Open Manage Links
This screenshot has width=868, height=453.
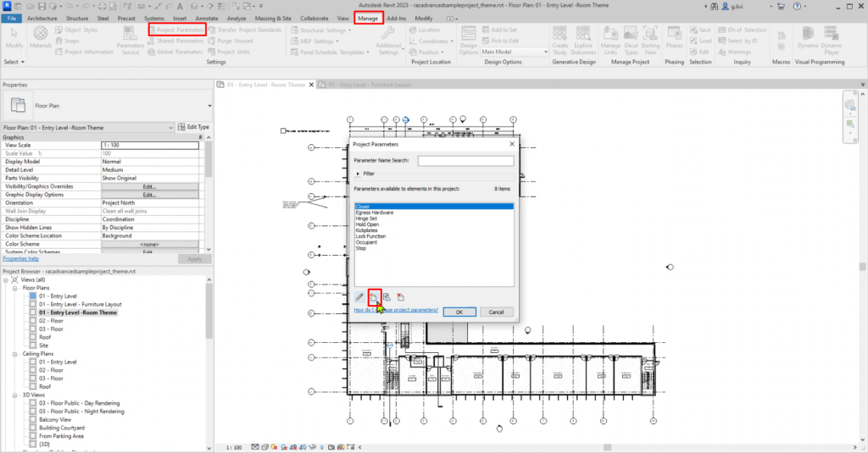tap(610, 41)
